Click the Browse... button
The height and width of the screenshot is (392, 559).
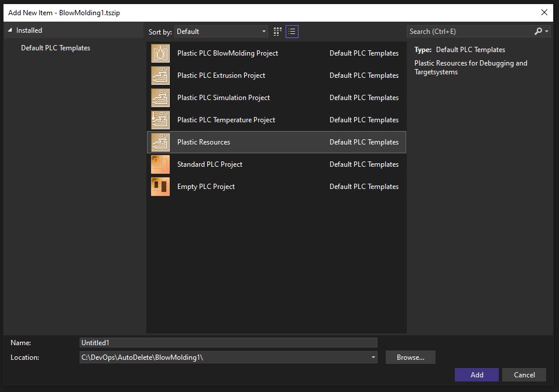coord(410,357)
